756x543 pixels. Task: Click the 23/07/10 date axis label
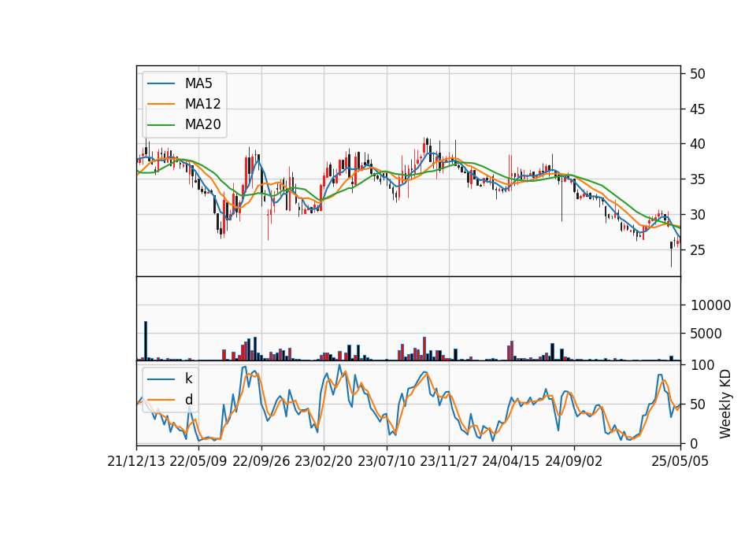tap(386, 461)
